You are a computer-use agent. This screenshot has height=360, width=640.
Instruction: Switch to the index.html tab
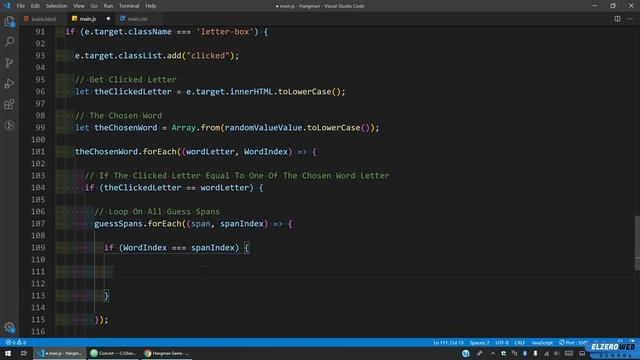pyautogui.click(x=43, y=19)
